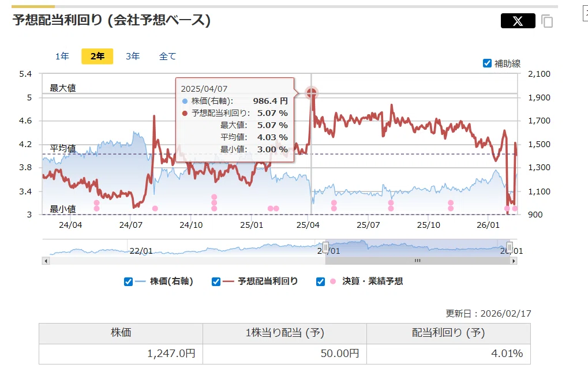Click the 最小値 guide line label
This screenshot has width=588, height=387.
[63, 209]
